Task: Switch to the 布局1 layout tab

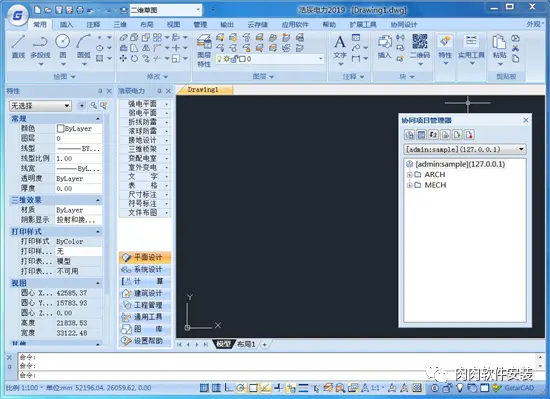Action: coord(246,344)
